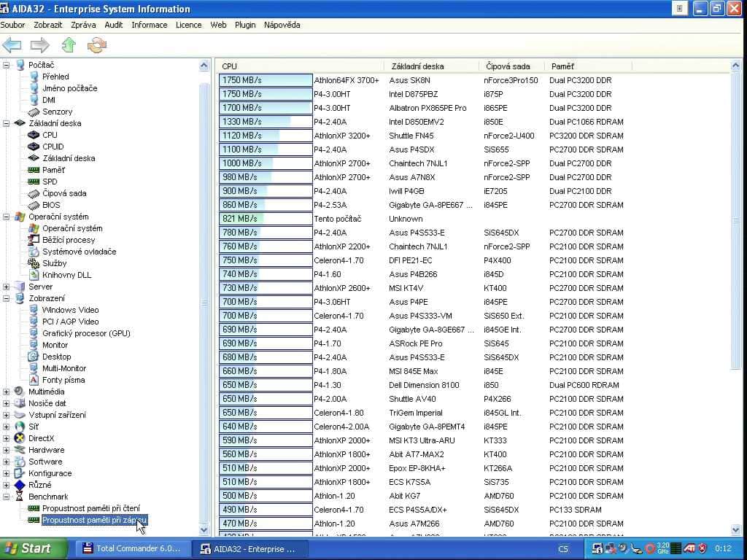Click the CS language indicator in taskbar
The image size is (747, 560).
(562, 549)
